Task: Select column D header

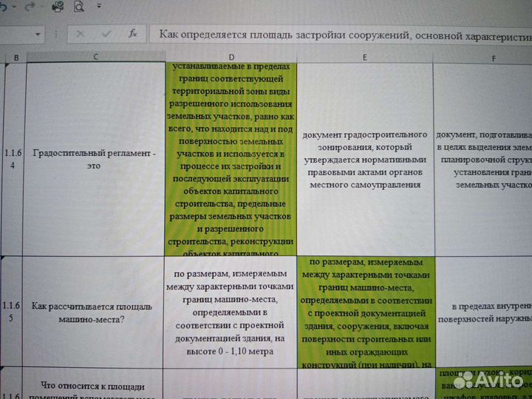Action: tap(231, 57)
